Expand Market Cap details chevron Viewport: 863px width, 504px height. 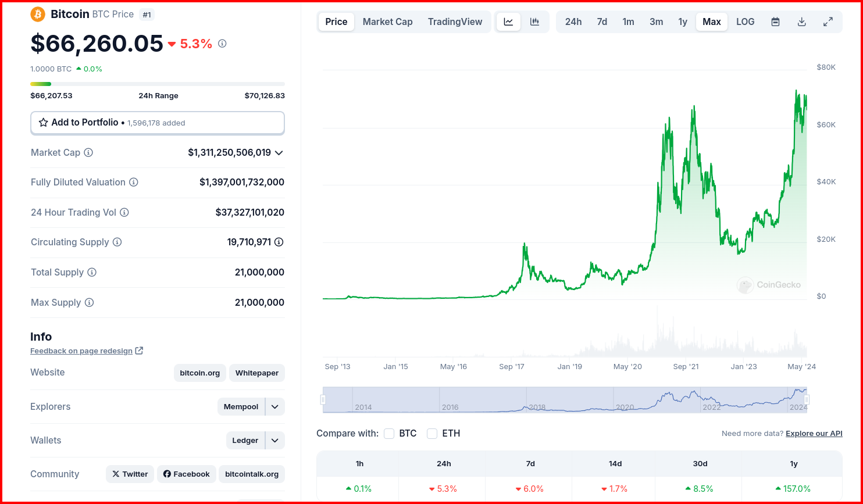coord(279,153)
